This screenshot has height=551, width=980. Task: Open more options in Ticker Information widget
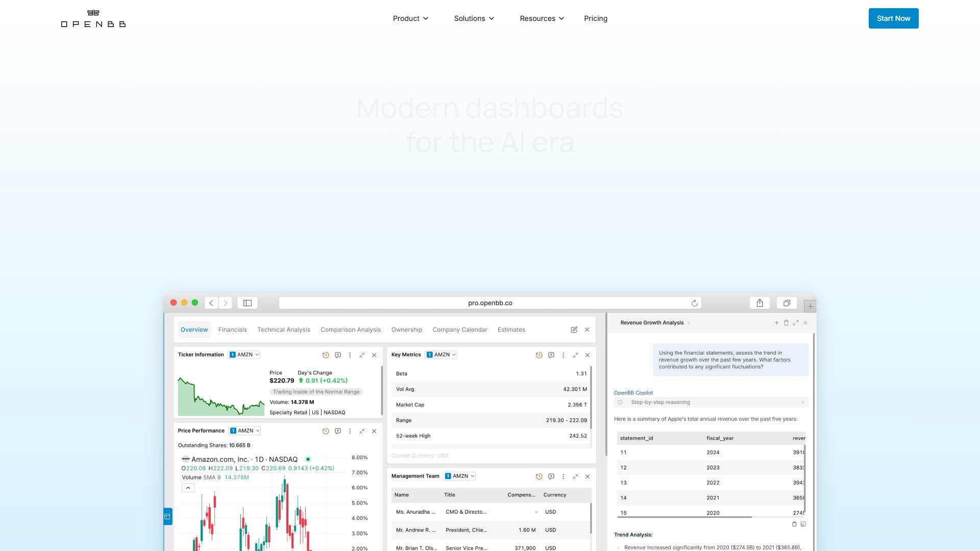350,355
